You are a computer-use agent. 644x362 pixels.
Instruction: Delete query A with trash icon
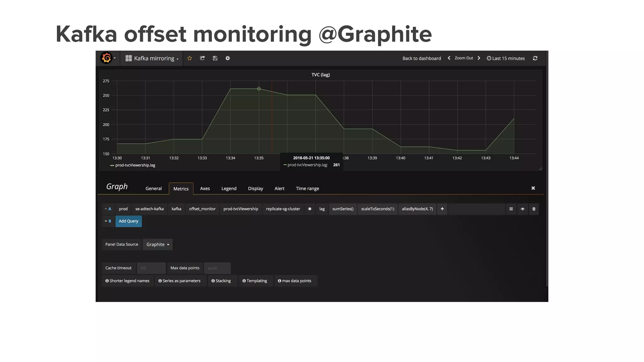click(534, 209)
